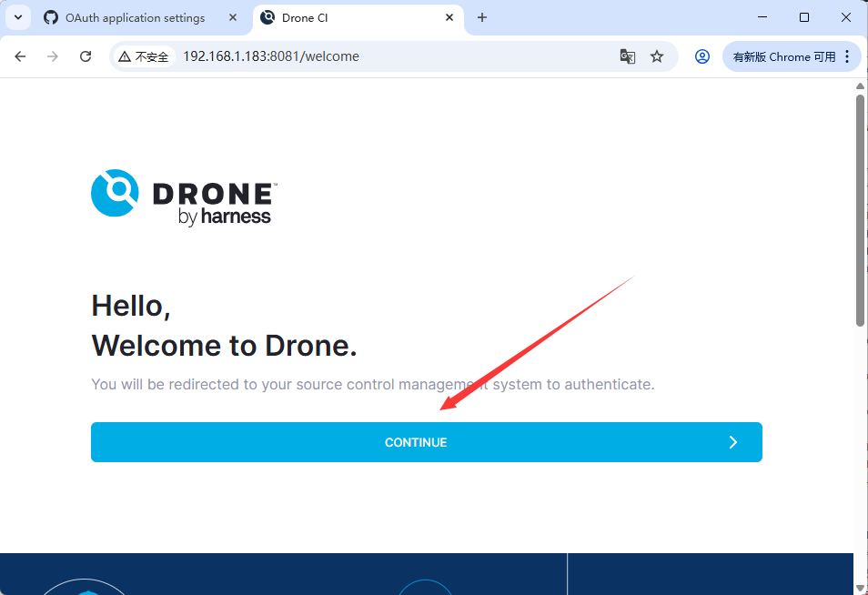This screenshot has width=868, height=595.
Task: Click the back navigation arrow
Action: (20, 55)
